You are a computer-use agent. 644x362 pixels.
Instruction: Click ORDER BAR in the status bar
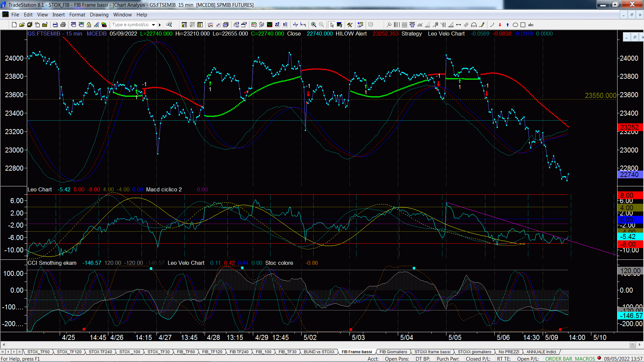[559, 359]
